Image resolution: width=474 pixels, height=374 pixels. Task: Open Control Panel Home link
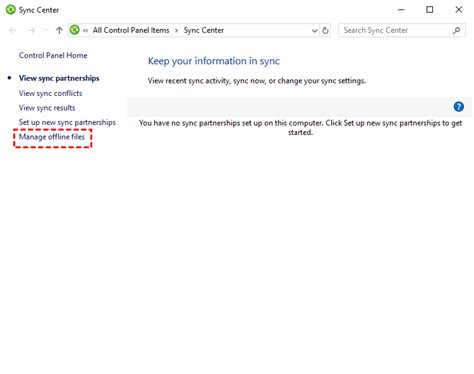point(53,55)
